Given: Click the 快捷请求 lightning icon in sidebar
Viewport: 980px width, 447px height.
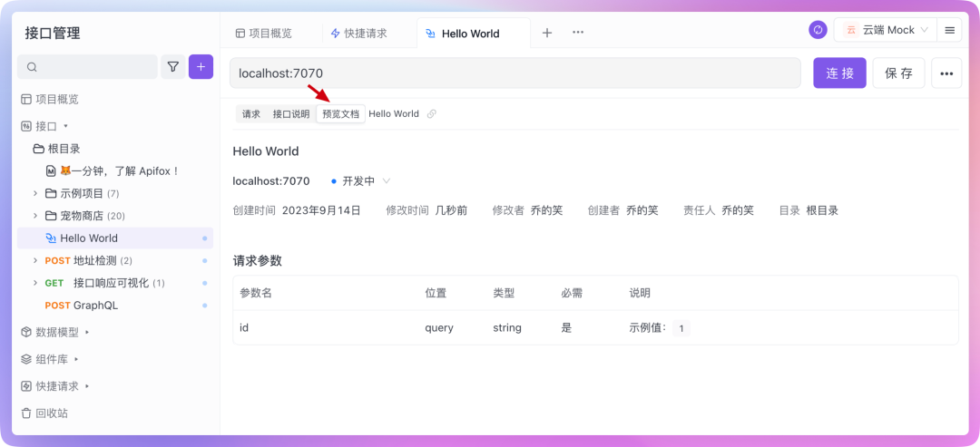Looking at the screenshot, I should (26, 386).
